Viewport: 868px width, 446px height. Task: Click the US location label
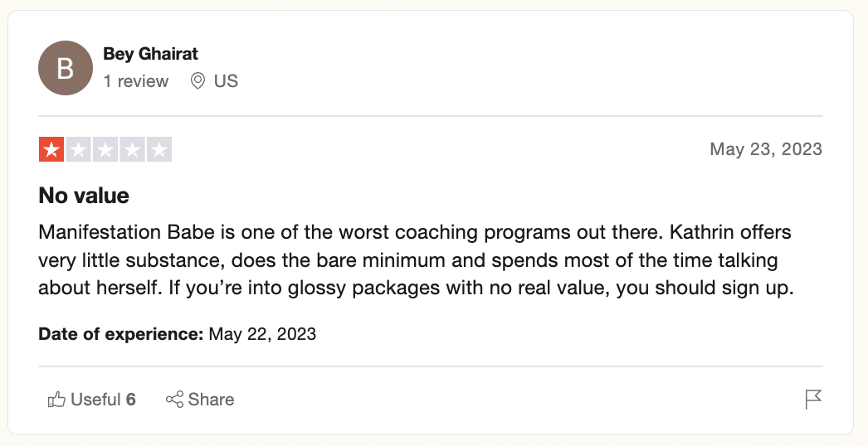coord(226,81)
